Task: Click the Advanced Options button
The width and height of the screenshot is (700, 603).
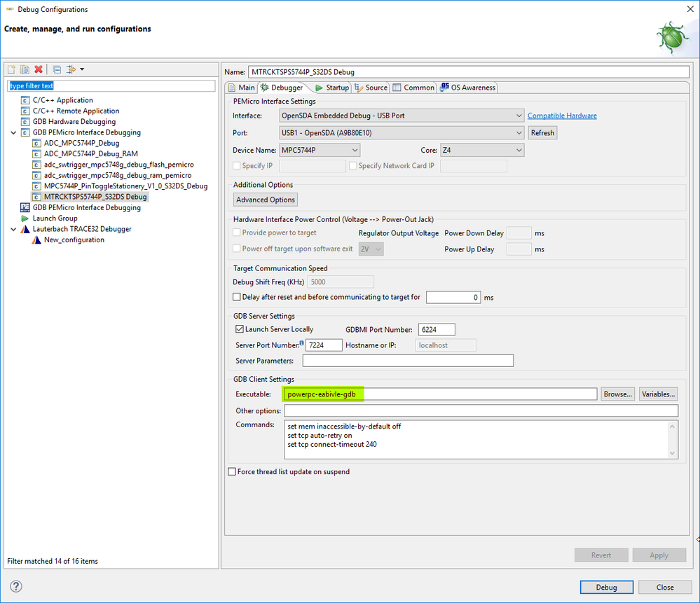Action: [266, 200]
